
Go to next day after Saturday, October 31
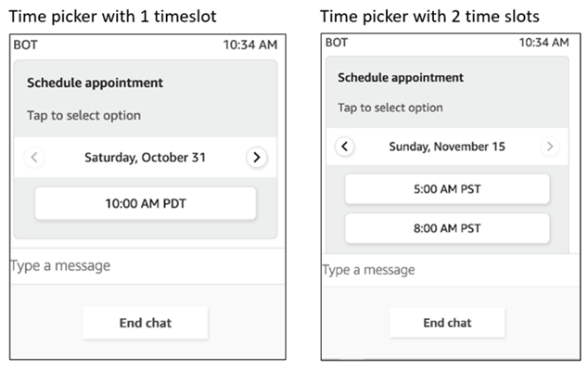pos(257,158)
